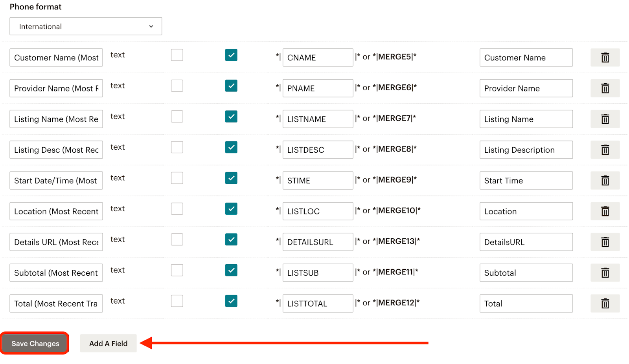Edit the Customer Name default value field
This screenshot has width=629, height=364.
click(x=526, y=58)
